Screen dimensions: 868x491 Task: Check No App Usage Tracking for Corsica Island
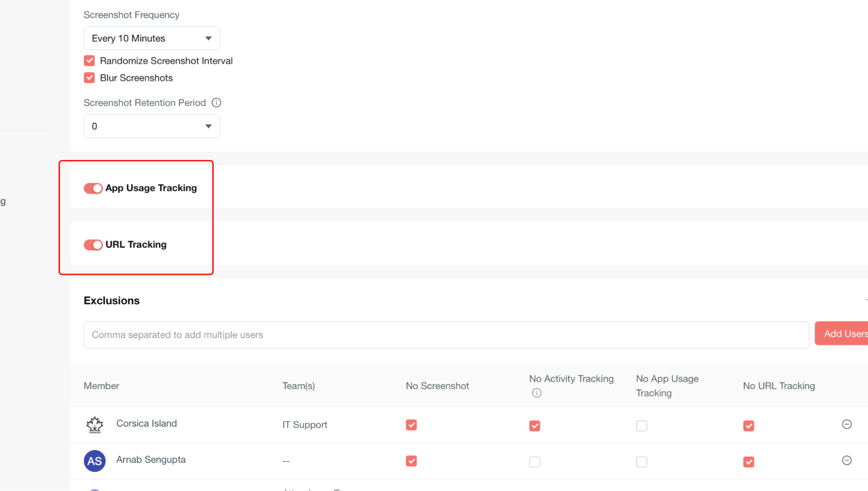(x=641, y=426)
